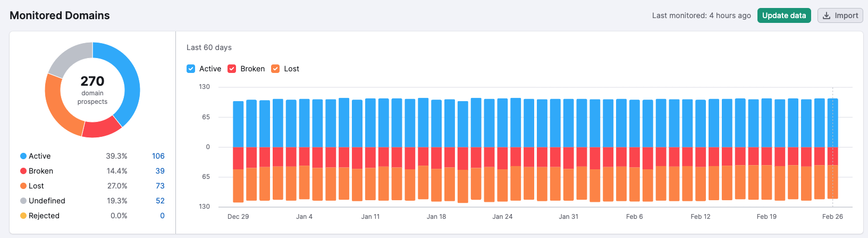Open the 39 broken domains count link
868x238 pixels.
[x=160, y=171]
